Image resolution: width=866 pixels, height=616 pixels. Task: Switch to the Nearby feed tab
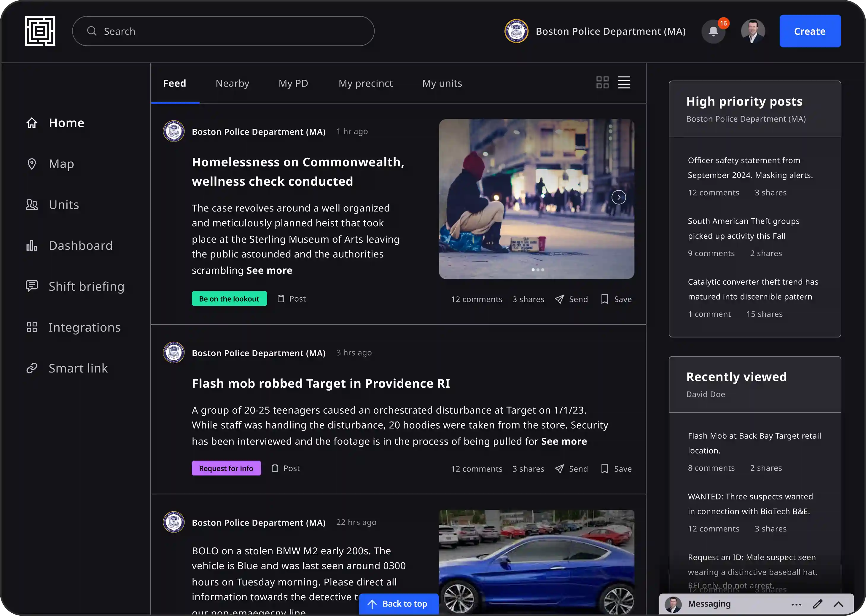[x=232, y=83]
